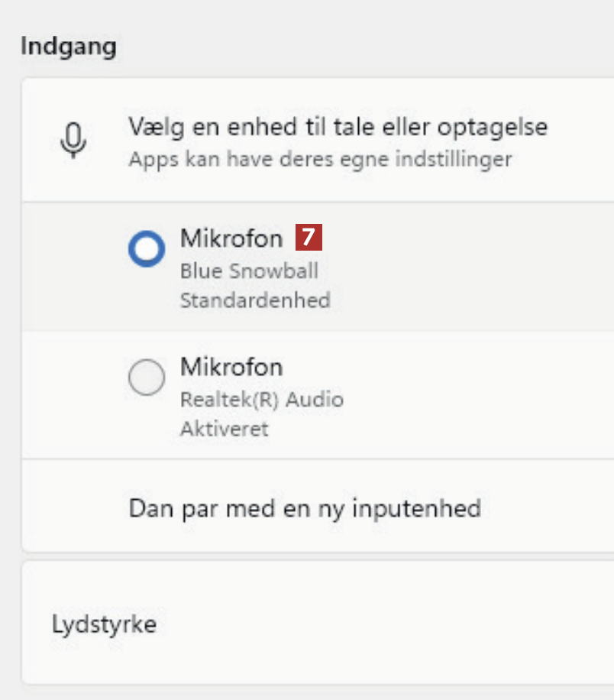Viewport: 614px width, 700px height.
Task: Click the "Vælg en enhed til tale eller optagelse" title
Action: point(338,126)
